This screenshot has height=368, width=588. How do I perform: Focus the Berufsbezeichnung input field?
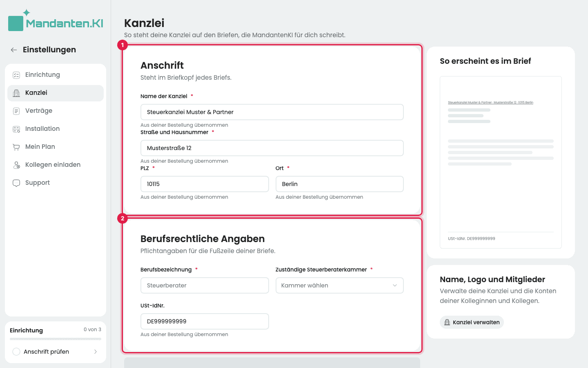[x=205, y=285]
